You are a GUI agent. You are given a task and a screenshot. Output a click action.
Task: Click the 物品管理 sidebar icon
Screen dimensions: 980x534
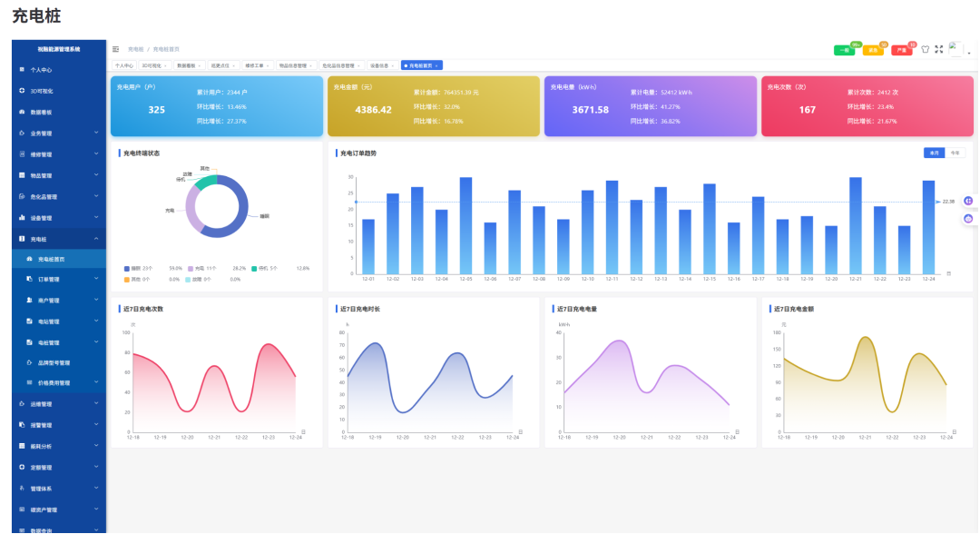22,175
